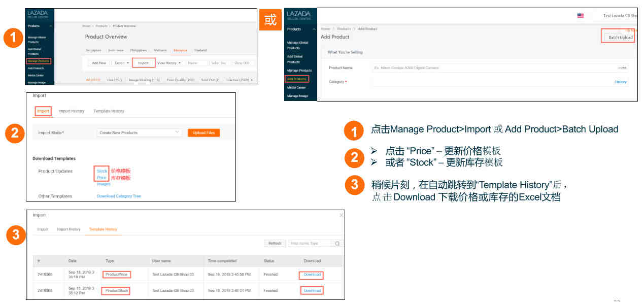Close the Import dialog with the X
Image resolution: width=644 pixels, height=302 pixels.
coord(341,215)
